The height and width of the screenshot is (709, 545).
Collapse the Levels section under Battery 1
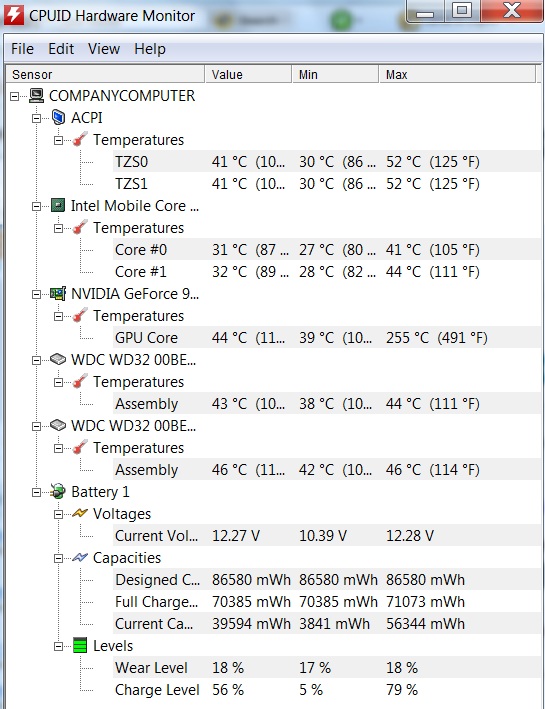pyautogui.click(x=58, y=646)
